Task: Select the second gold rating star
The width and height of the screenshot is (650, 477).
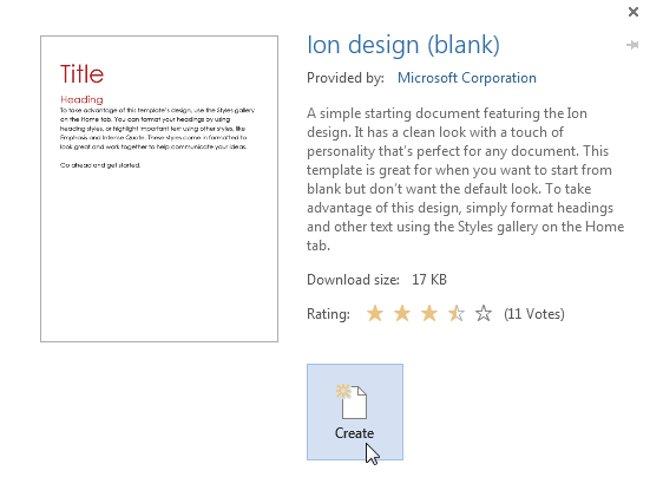Action: [x=402, y=314]
